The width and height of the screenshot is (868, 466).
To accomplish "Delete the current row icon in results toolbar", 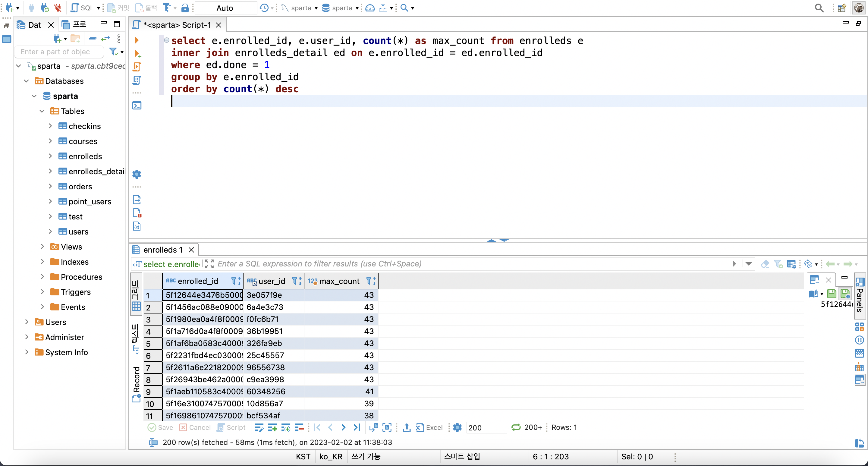I will pyautogui.click(x=299, y=428).
